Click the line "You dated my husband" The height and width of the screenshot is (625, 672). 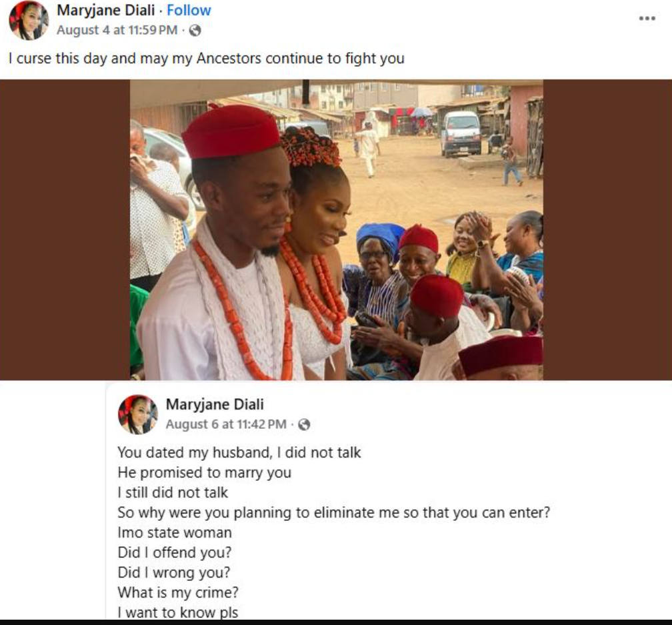(x=239, y=452)
